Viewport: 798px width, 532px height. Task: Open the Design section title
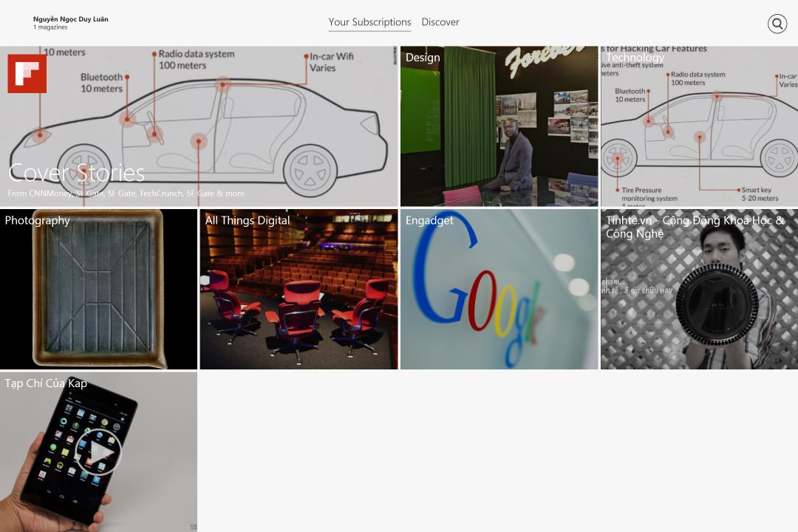pyautogui.click(x=423, y=58)
